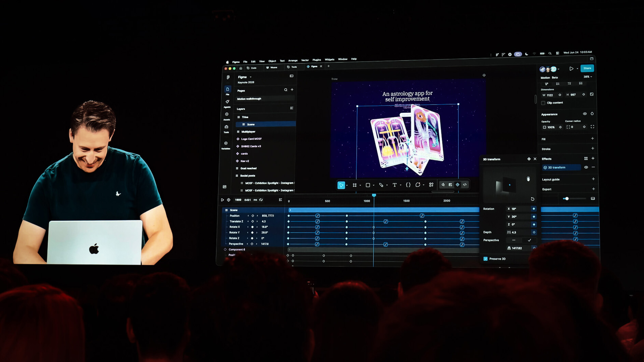Reset the 3D transform preview rotation
The height and width of the screenshot is (362, 644).
532,199
